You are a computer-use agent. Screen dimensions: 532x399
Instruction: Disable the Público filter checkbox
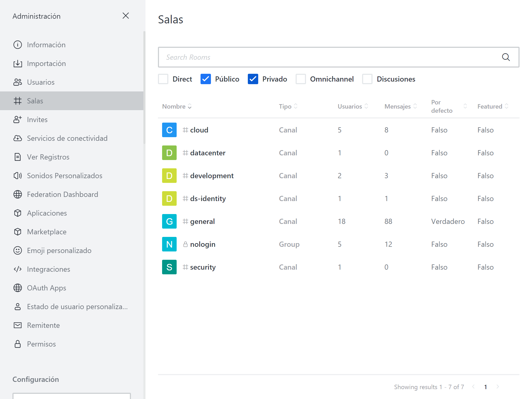pos(205,79)
